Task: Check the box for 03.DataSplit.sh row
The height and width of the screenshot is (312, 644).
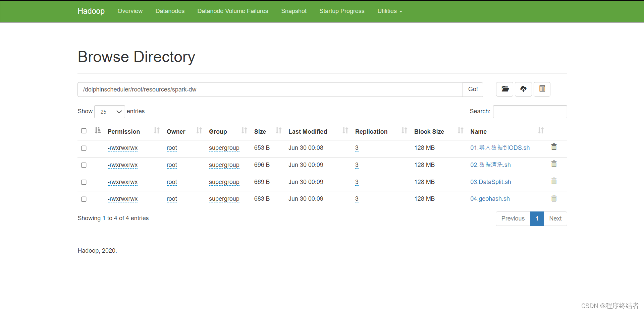Action: (x=84, y=182)
